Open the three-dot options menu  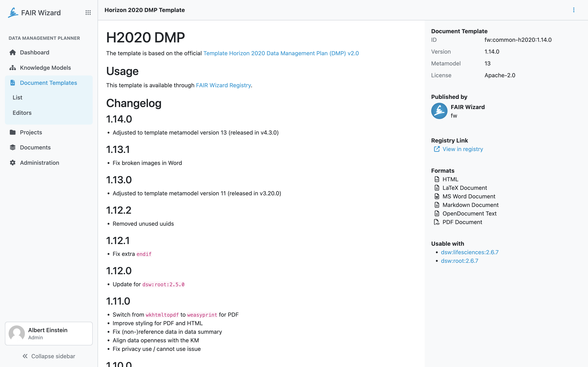(574, 10)
